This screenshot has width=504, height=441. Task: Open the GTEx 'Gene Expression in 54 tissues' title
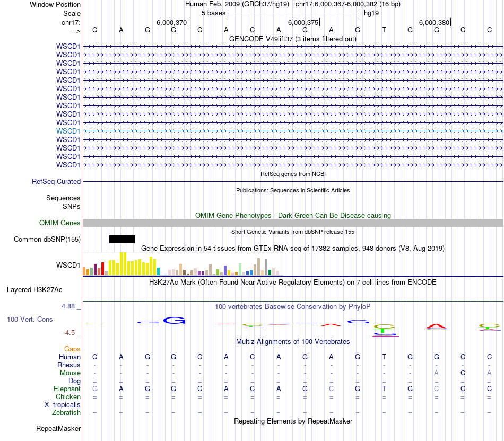[x=293, y=248]
